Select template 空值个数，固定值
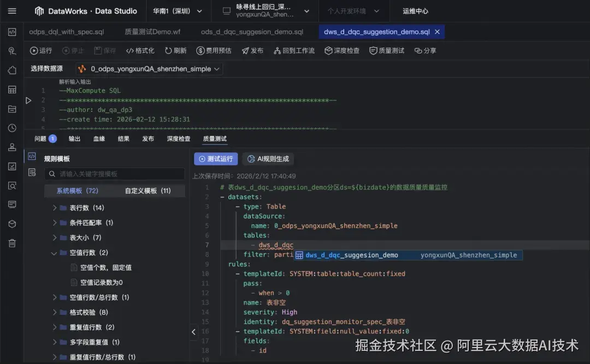 (106, 268)
